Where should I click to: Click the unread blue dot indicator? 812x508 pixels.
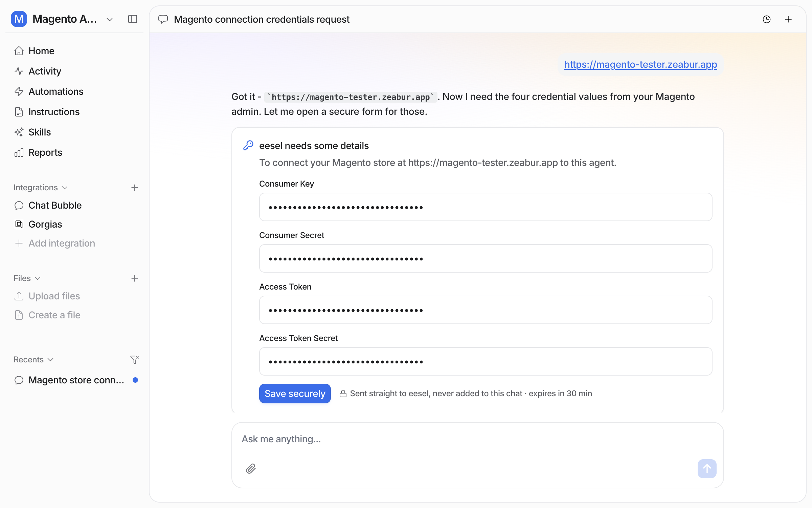click(135, 380)
